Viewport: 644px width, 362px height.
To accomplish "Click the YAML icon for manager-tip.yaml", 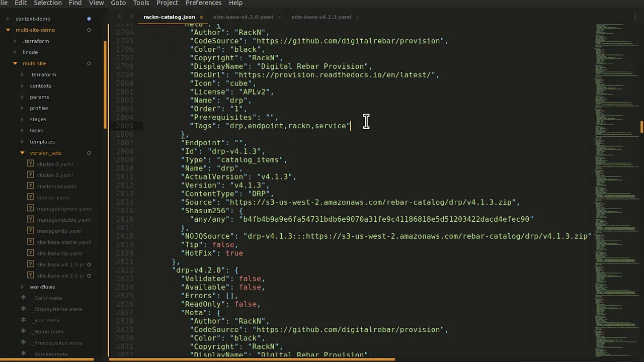I will (x=31, y=231).
